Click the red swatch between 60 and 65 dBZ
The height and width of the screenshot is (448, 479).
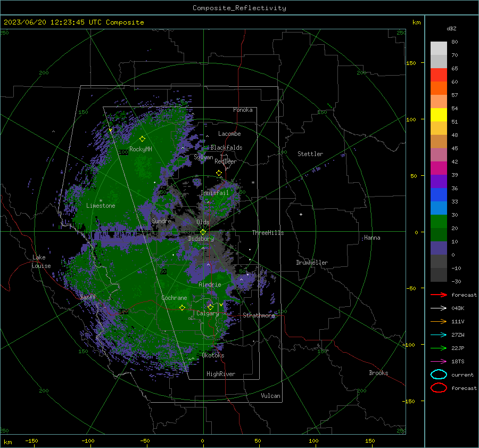click(439, 75)
